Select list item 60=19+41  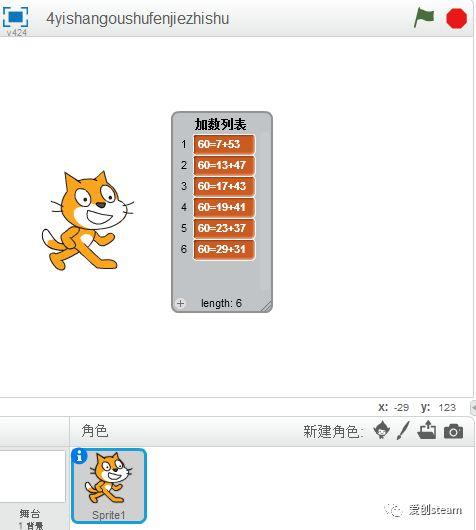(x=224, y=207)
